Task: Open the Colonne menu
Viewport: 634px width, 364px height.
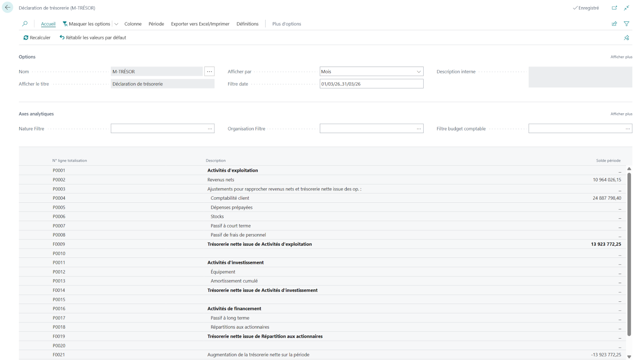Action: (133, 24)
